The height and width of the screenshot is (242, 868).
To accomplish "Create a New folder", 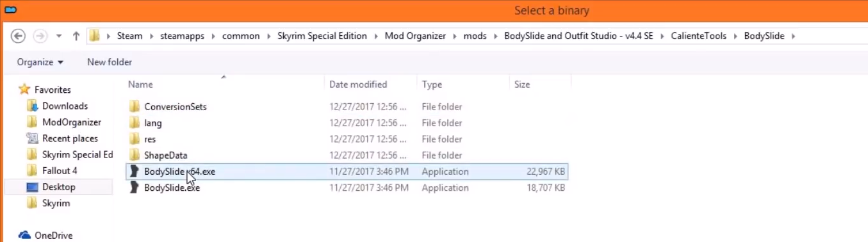I will pyautogui.click(x=110, y=62).
